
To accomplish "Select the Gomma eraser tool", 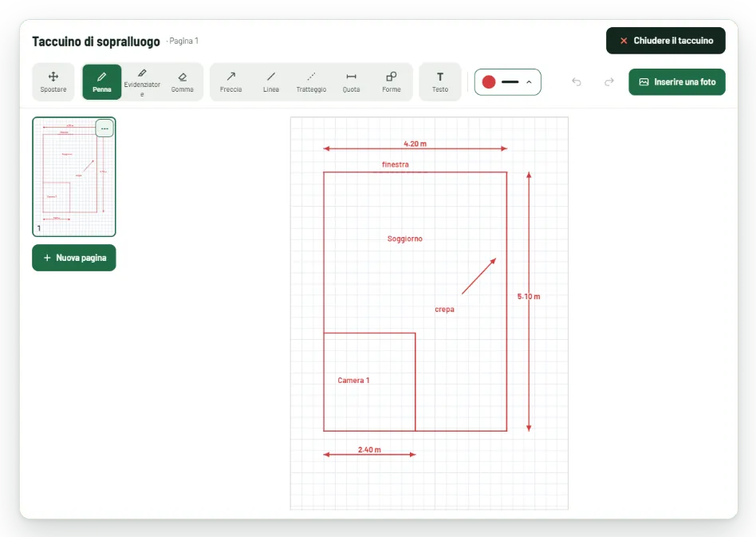I will click(183, 82).
